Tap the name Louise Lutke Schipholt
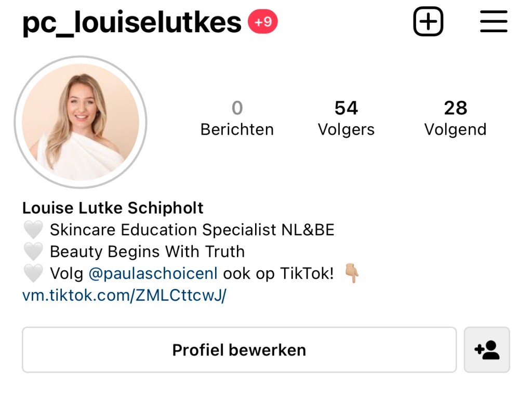Viewport: 532px width, 397px height. click(x=113, y=208)
